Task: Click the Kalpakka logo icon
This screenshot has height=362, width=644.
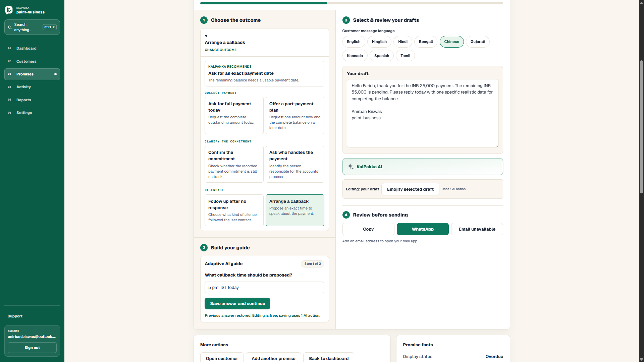Action: [9, 10]
